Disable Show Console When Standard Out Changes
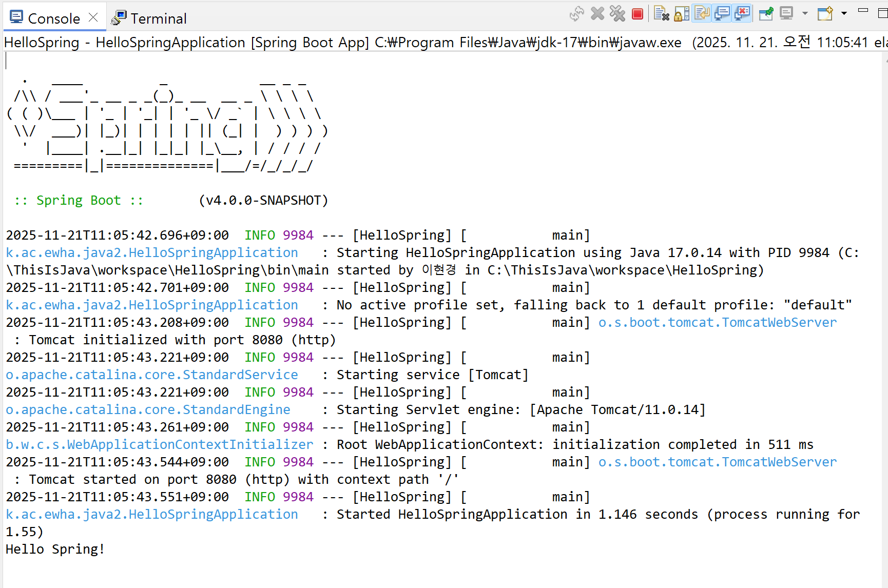The height and width of the screenshot is (588, 888). coord(722,14)
